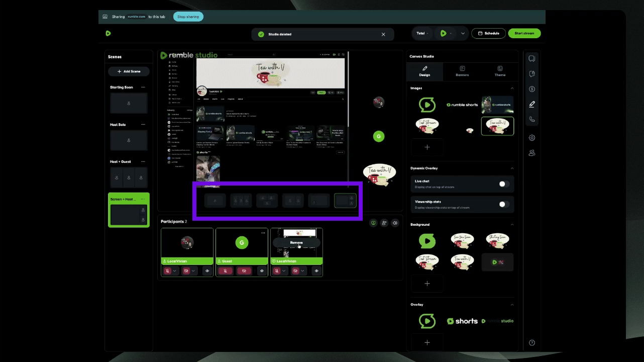Screen dimensions: 644x362
Task: Open the Host Solo scene options menu
Action: tap(143, 124)
